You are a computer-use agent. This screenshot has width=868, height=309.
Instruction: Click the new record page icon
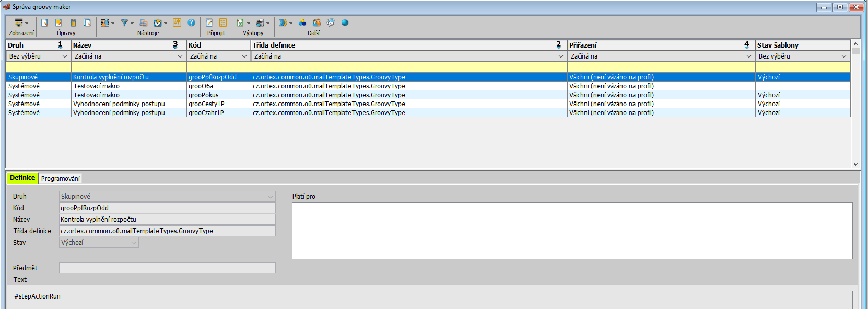(x=44, y=22)
